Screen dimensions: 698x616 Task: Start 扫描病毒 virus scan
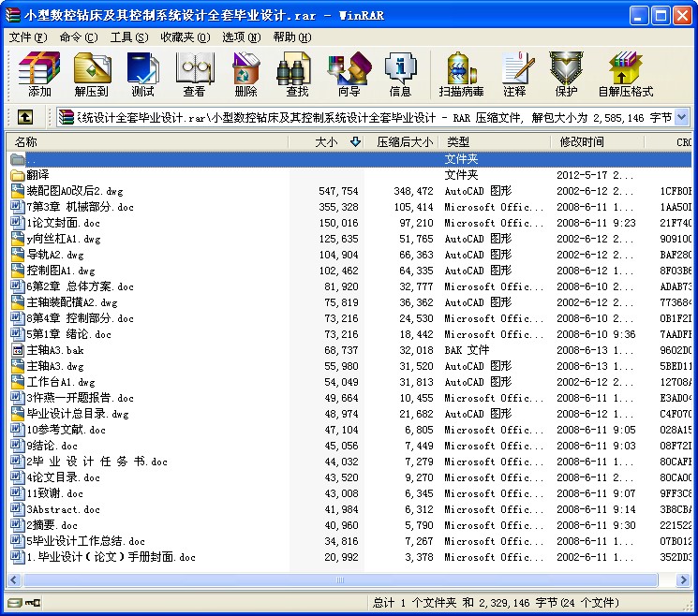[461, 74]
